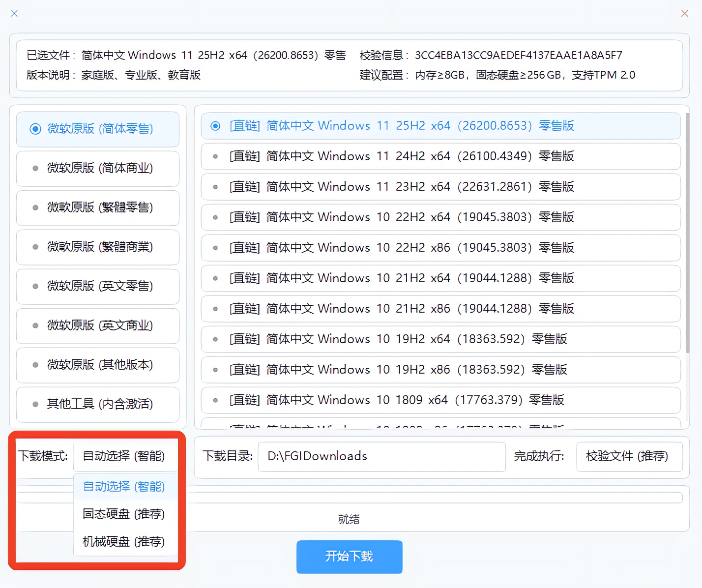
Task: Select 微软原版 (简体商业) source category
Action: [98, 168]
